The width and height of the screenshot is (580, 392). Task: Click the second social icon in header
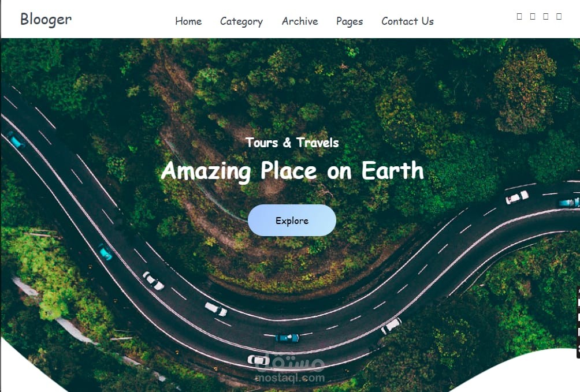coord(533,16)
